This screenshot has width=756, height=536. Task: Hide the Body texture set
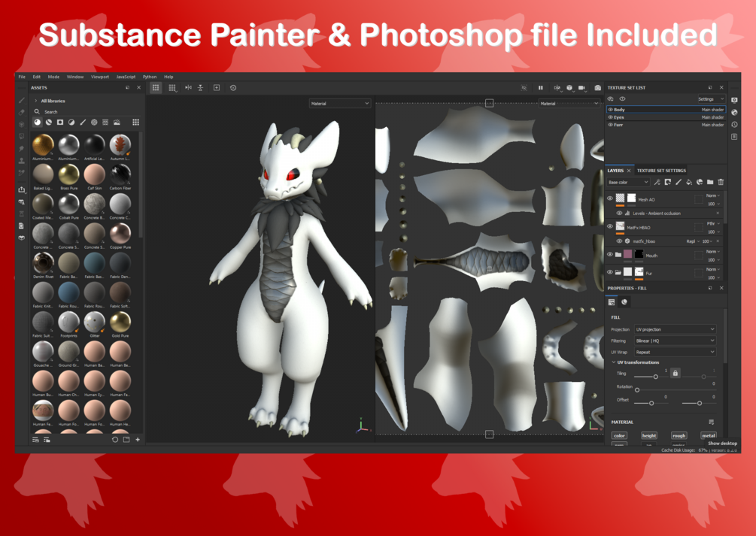point(610,110)
